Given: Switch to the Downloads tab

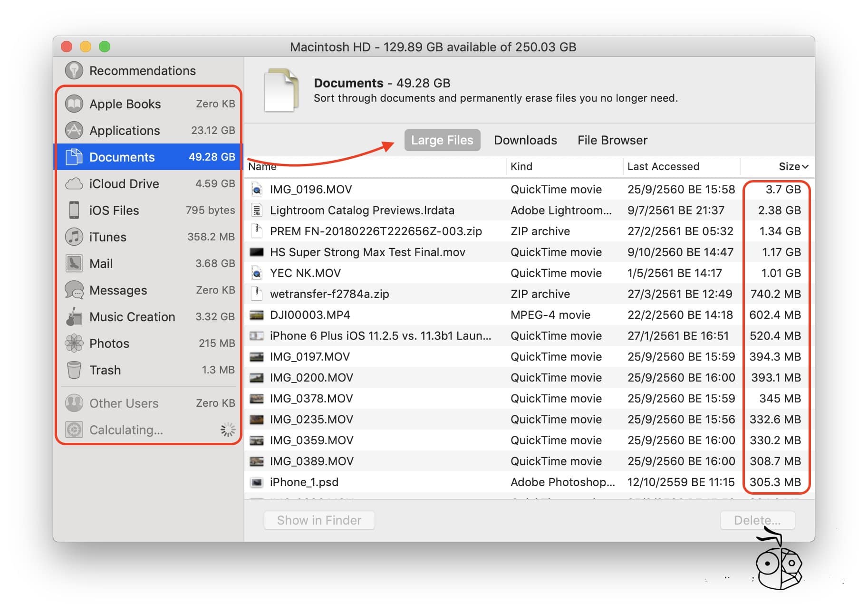Looking at the screenshot, I should coord(526,140).
